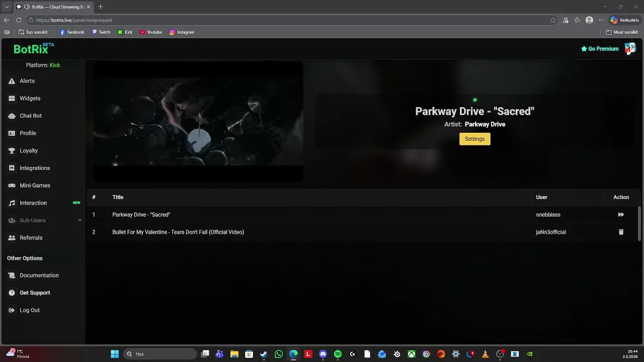
Task: Open Youtube bookmark
Action: point(151,32)
